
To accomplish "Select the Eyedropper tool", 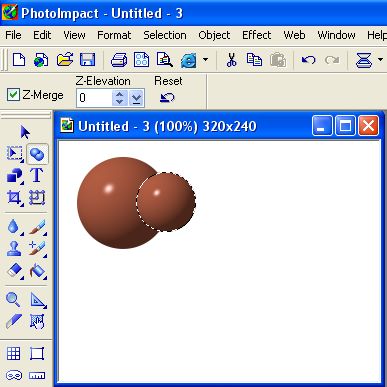I will pyautogui.click(x=14, y=321).
